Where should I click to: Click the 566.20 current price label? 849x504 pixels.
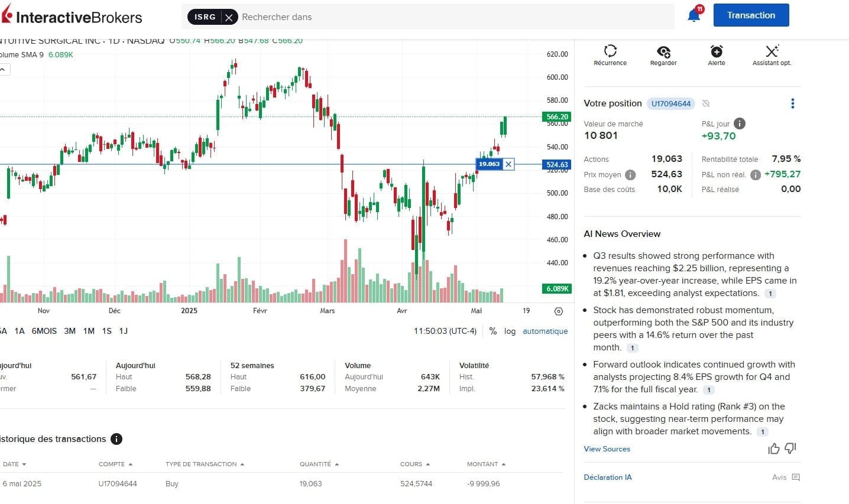557,117
